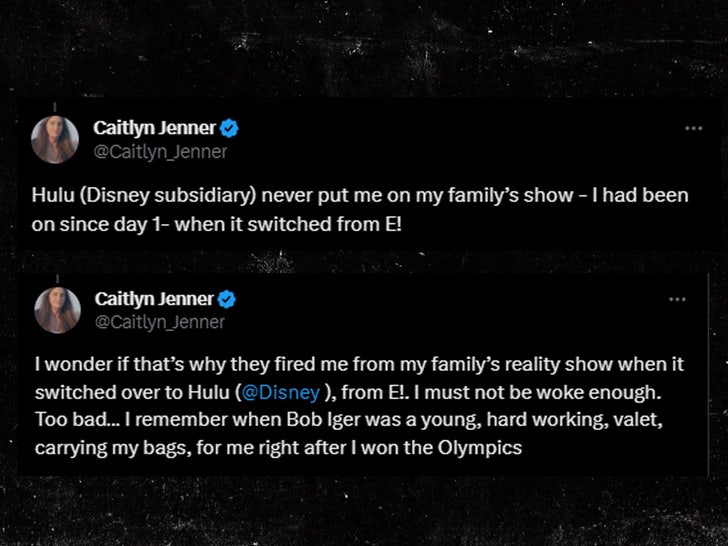Click Caitlyn Jenner name on the Olympics tweet

tap(155, 299)
